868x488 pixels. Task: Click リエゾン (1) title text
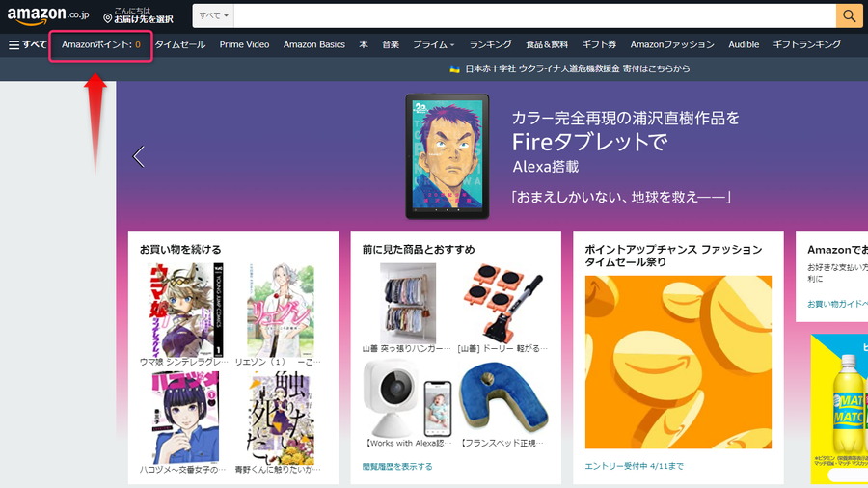point(278,362)
